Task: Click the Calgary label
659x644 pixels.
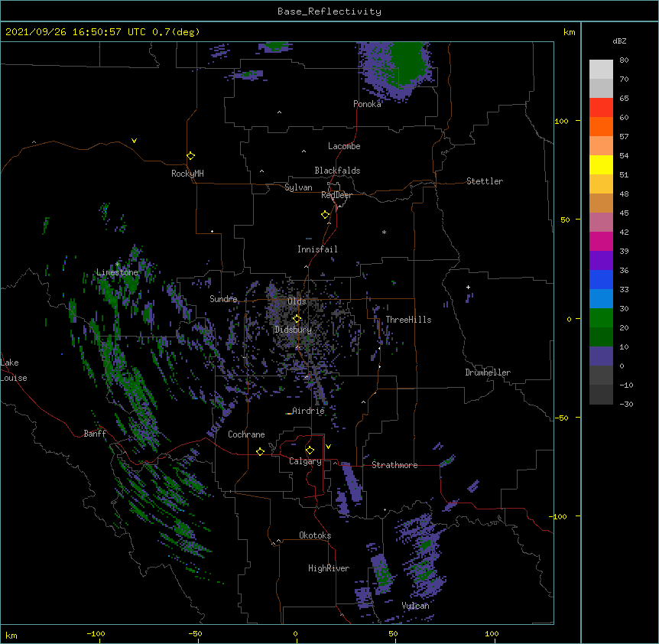Action: click(305, 461)
